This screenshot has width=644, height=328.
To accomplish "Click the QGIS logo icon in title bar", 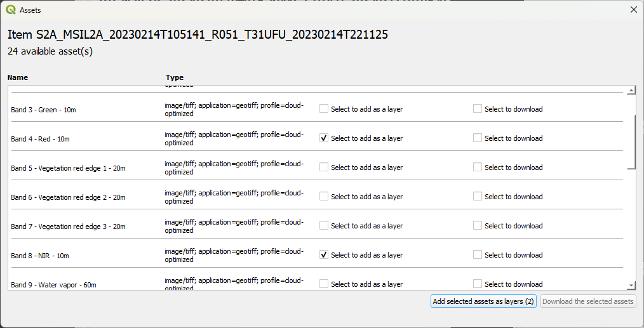I will [x=10, y=10].
